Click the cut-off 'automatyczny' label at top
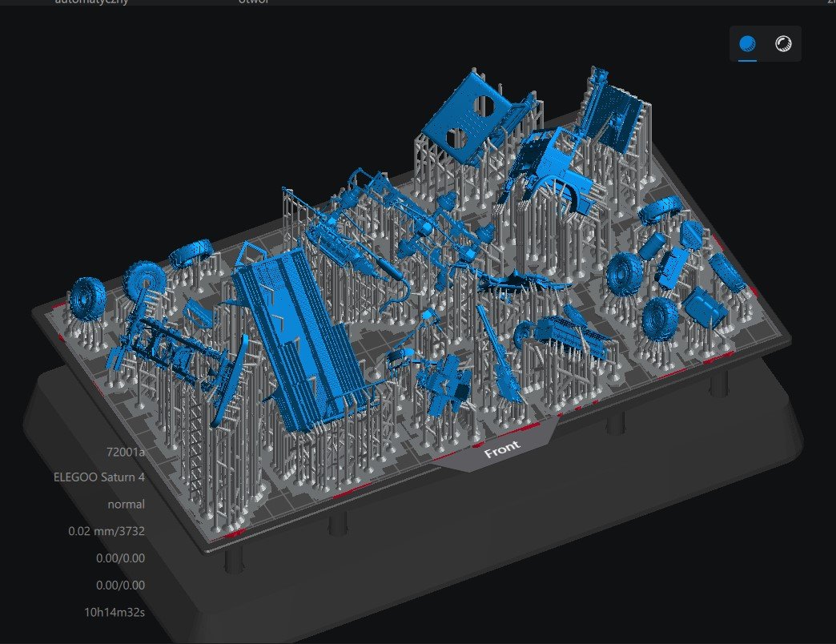This screenshot has width=836, height=644. pos(92,2)
